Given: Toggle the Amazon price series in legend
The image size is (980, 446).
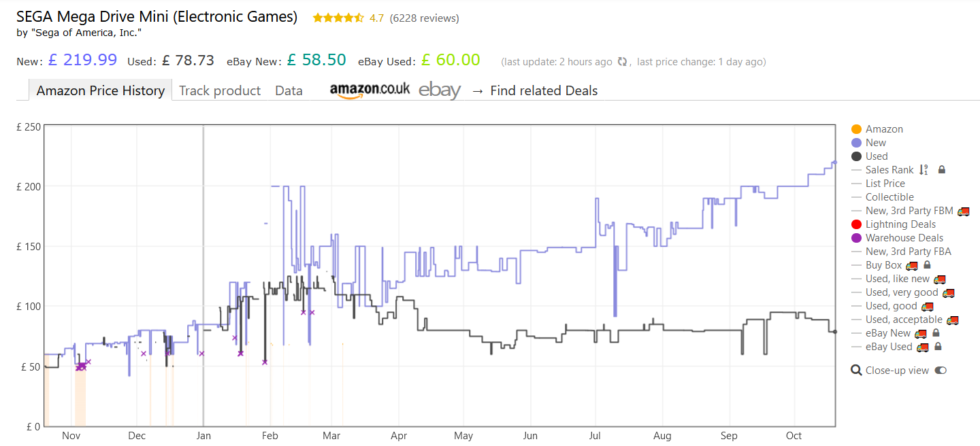Looking at the screenshot, I should 884,129.
